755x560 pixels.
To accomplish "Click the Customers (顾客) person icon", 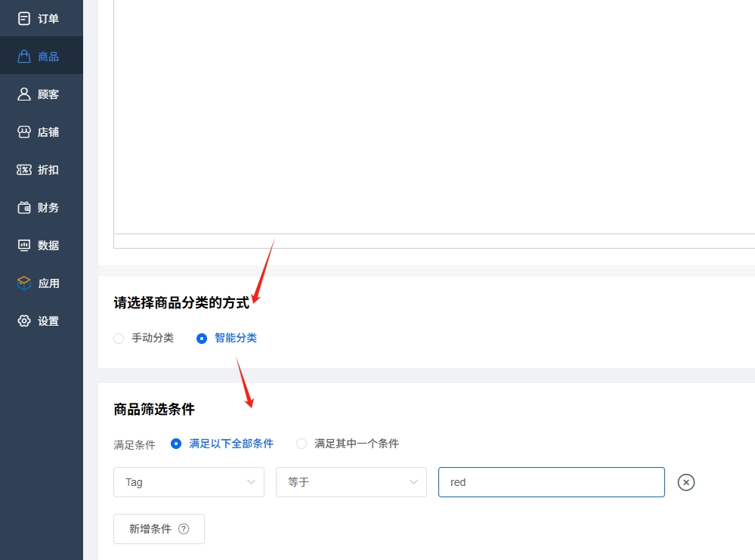I will point(24,94).
